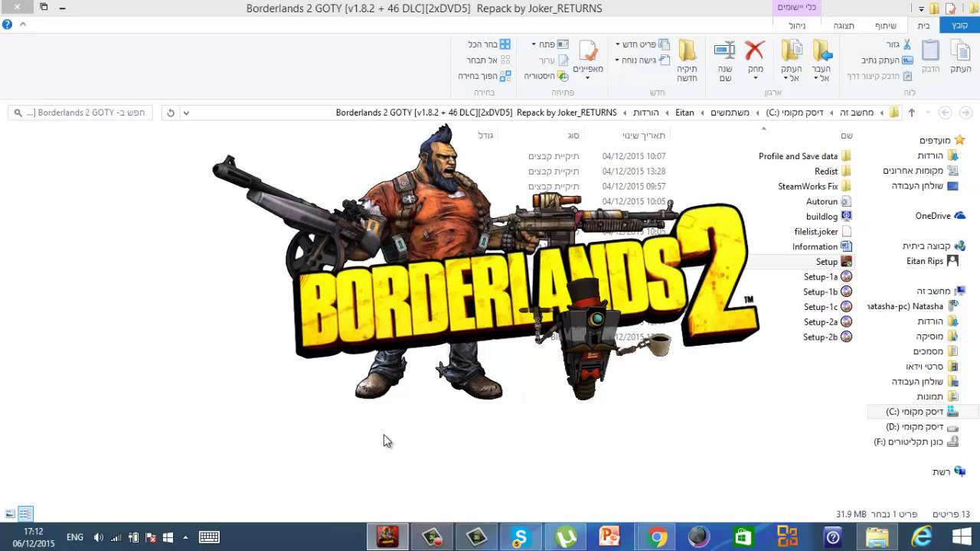Screen dimensions: 980x551
Task: Click the PowerPoint taskbar icon
Action: pos(610,537)
